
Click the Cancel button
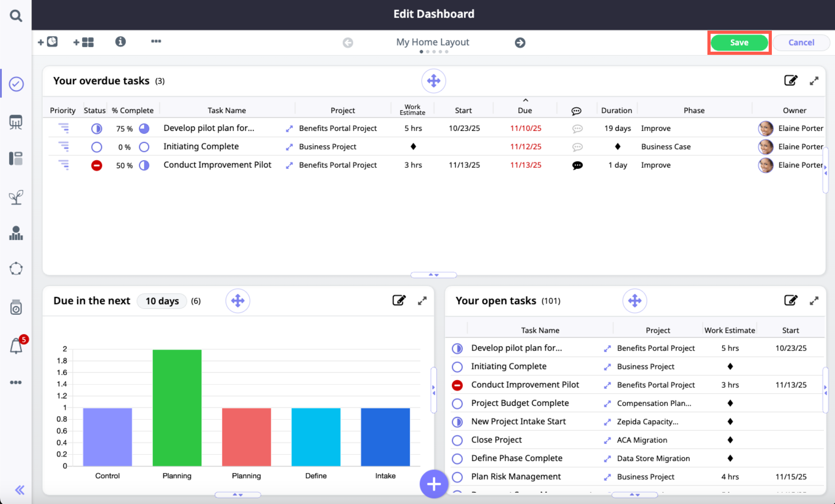[x=801, y=42]
